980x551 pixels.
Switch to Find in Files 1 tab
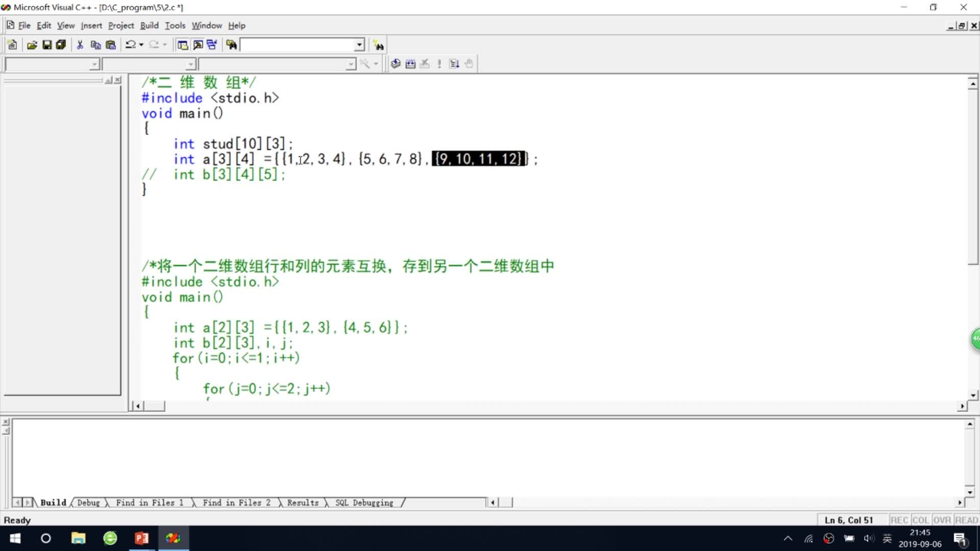tap(149, 503)
